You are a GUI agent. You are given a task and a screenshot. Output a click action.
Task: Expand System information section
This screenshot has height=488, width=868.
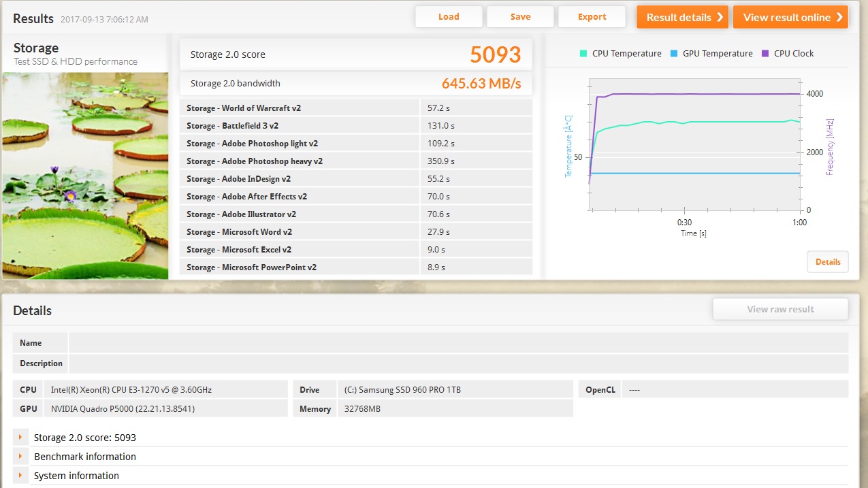click(76, 476)
